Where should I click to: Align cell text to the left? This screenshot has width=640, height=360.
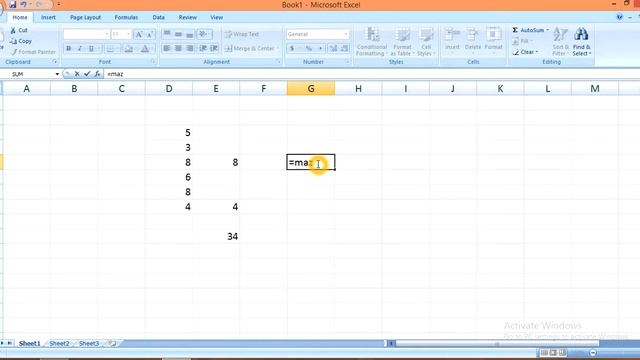(x=167, y=49)
